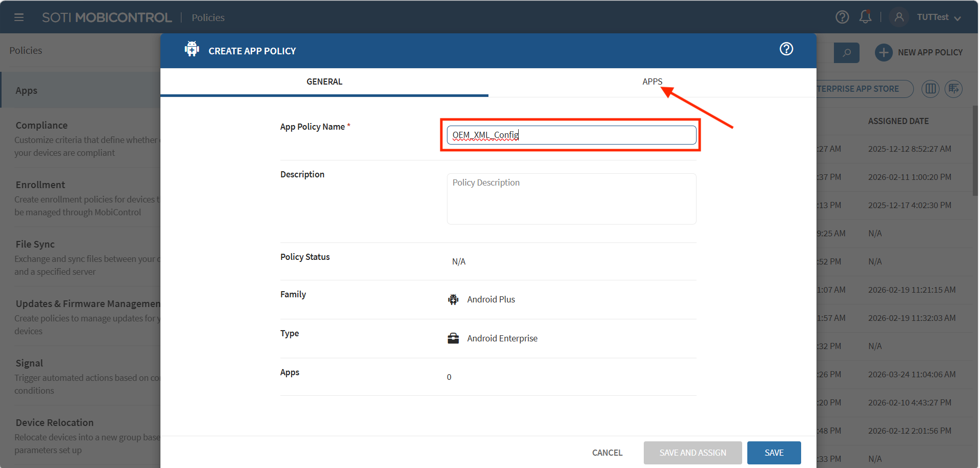
Task: Click the App Policy Name field
Action: pos(571,135)
